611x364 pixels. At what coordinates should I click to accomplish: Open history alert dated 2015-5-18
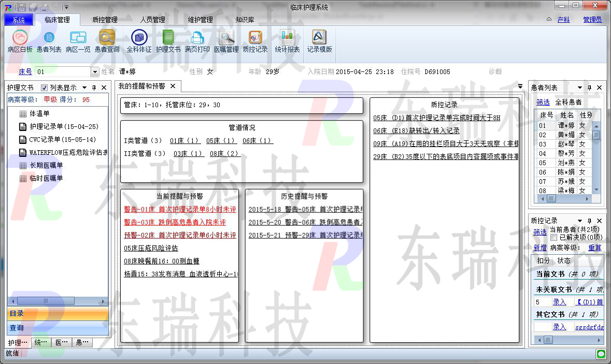pos(306,210)
